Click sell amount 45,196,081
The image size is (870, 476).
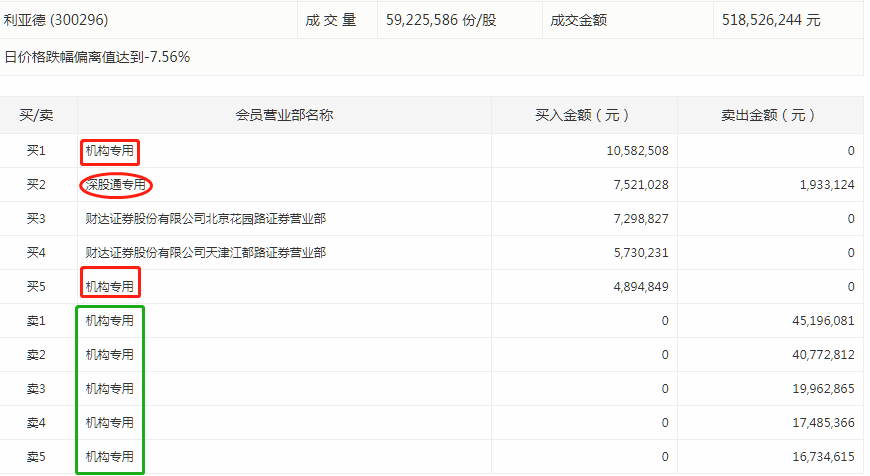823,321
